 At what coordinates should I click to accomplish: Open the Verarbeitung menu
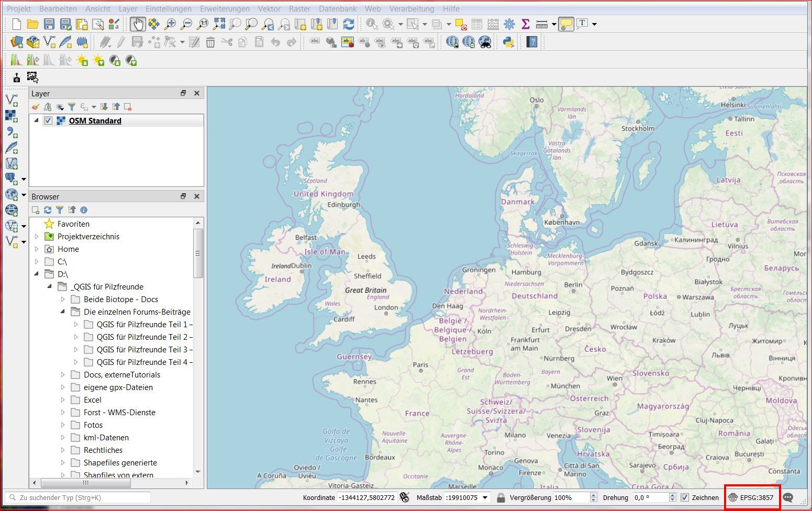pos(411,8)
